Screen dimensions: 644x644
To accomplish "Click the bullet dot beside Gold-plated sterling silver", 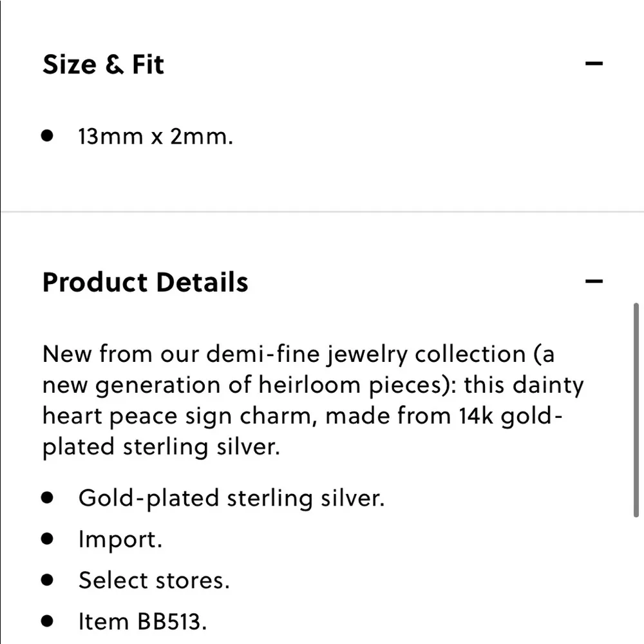I will pyautogui.click(x=47, y=498).
